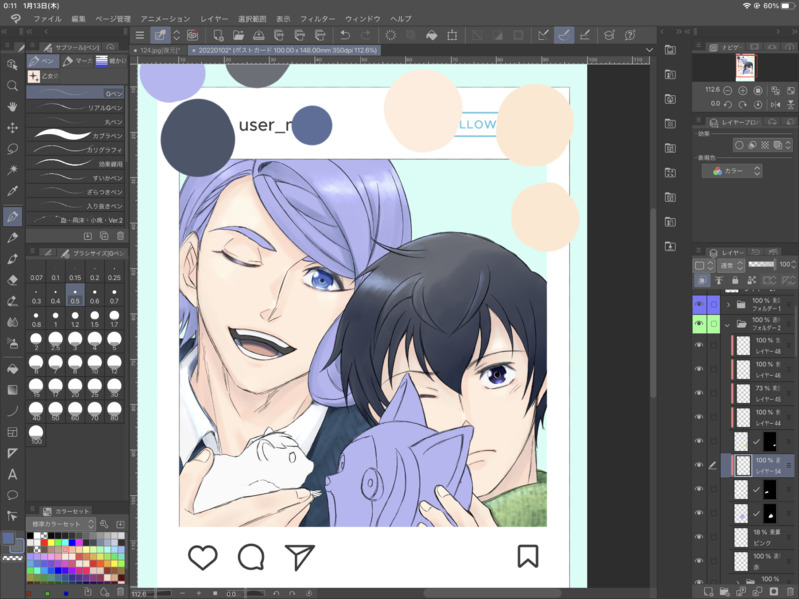Toggle visibility of レイヤー45

point(699,393)
